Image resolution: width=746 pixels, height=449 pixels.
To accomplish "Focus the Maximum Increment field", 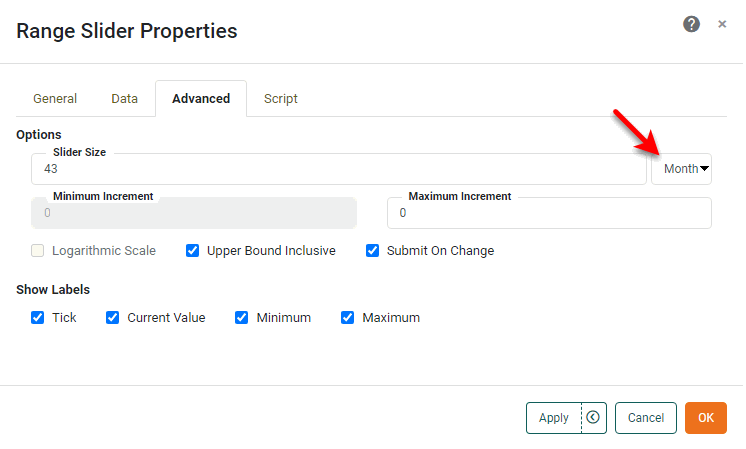I will pos(548,213).
